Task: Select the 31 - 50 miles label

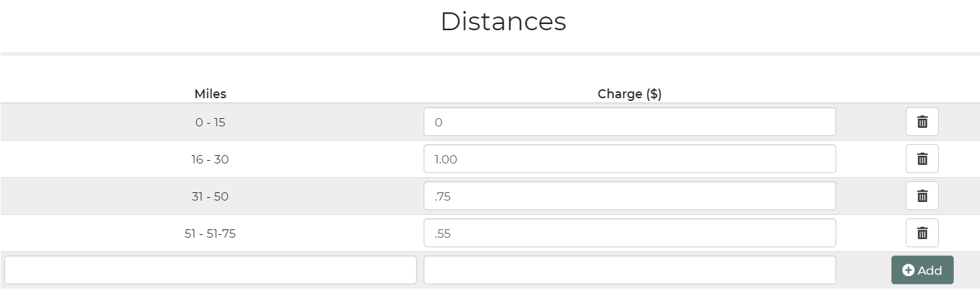Action: [210, 197]
